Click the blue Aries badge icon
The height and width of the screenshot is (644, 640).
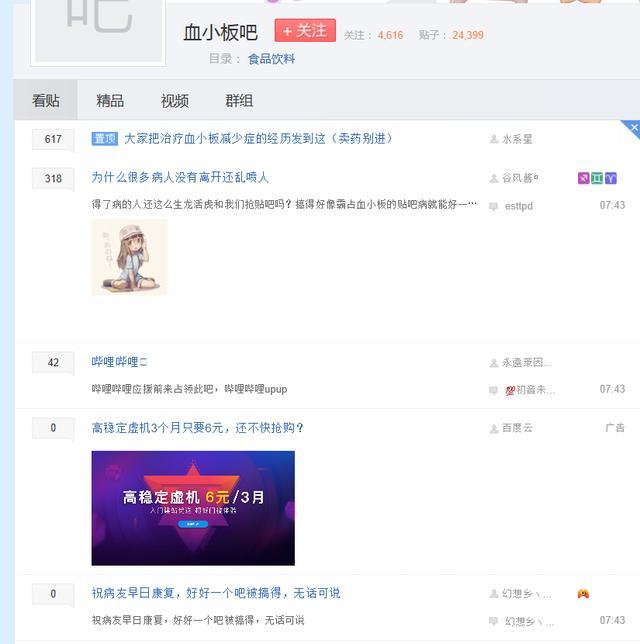tap(610, 178)
